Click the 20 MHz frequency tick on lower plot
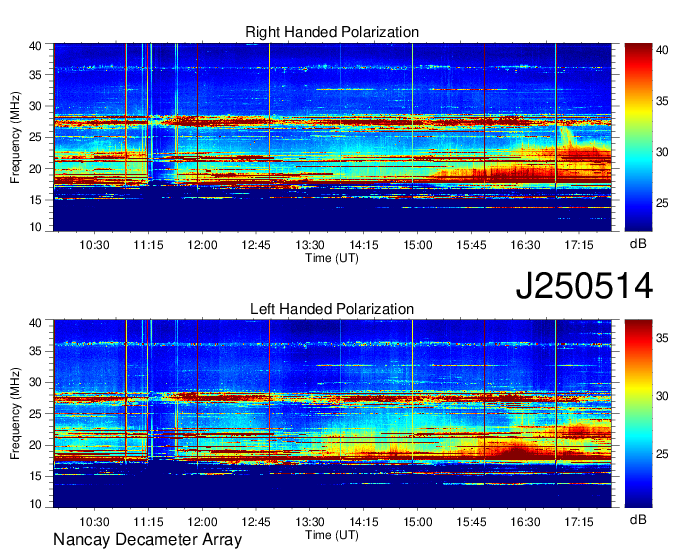680x552 pixels. (x=35, y=445)
